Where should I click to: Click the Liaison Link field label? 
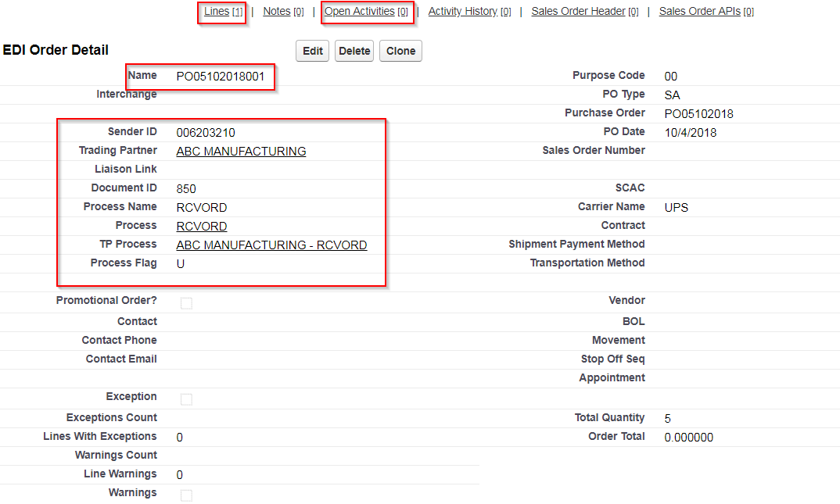pos(126,169)
